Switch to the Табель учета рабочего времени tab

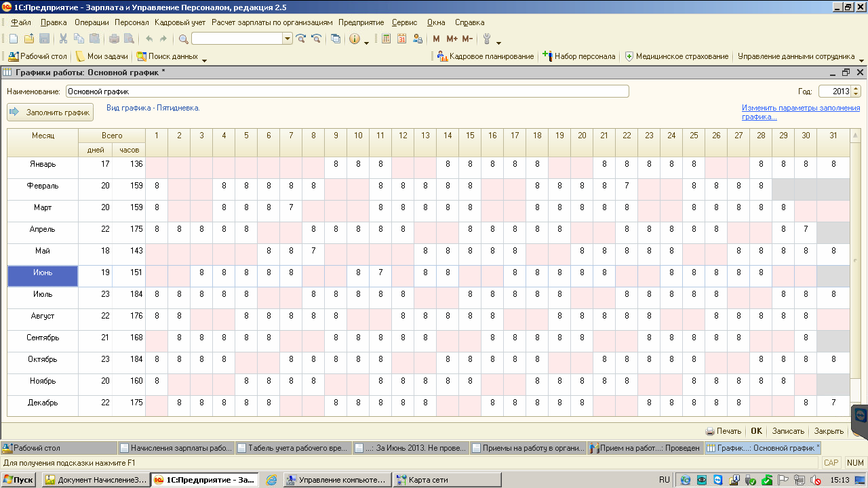(x=293, y=448)
